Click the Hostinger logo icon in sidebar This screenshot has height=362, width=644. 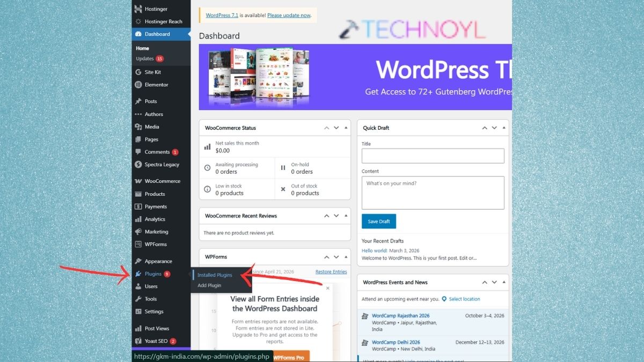(138, 9)
